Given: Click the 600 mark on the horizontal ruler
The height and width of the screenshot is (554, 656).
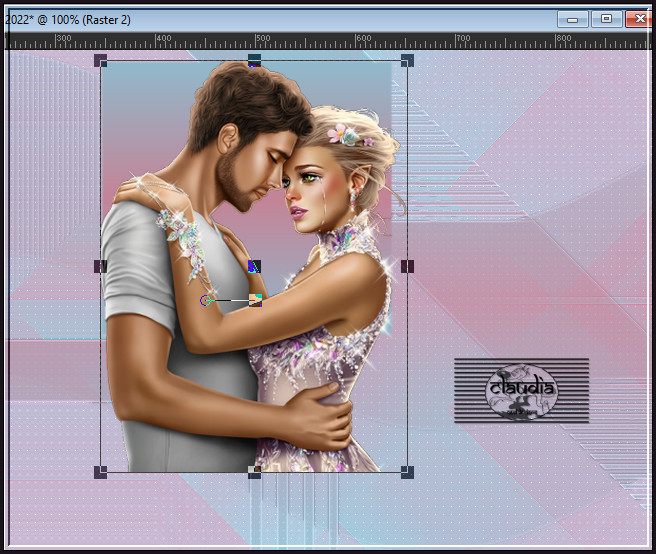Looking at the screenshot, I should pyautogui.click(x=364, y=38).
